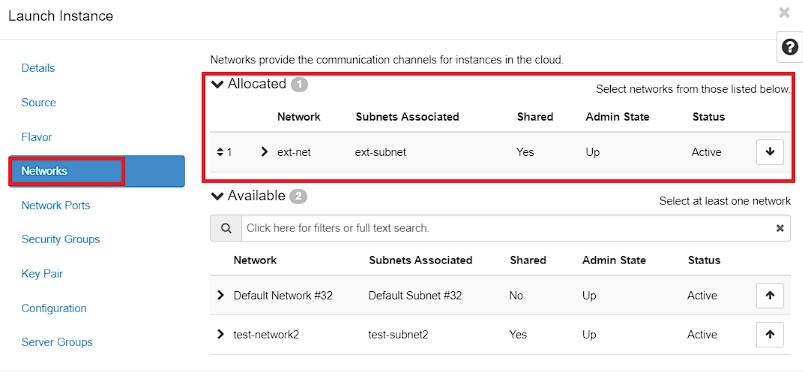Click the Allocated count badge

click(299, 85)
